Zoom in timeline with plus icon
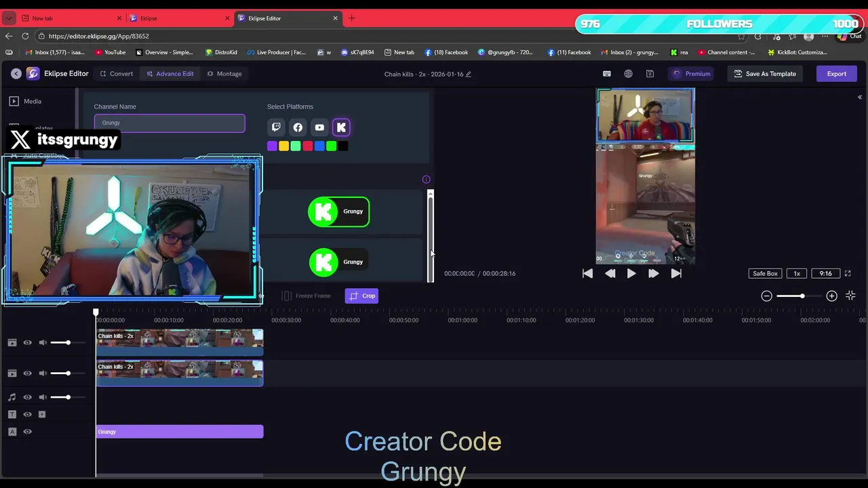The image size is (868, 488). [832, 296]
